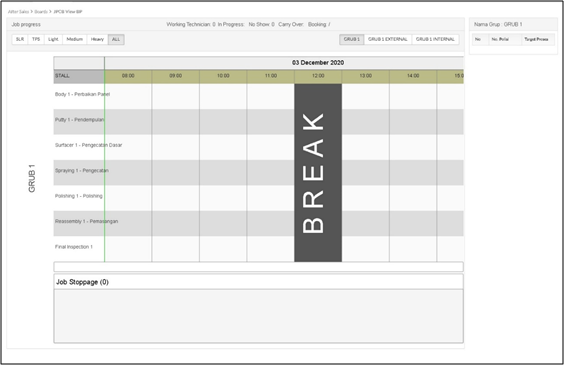Screen dimensions: 564x365
Task: Select the SLR filter button
Action: 20,39
